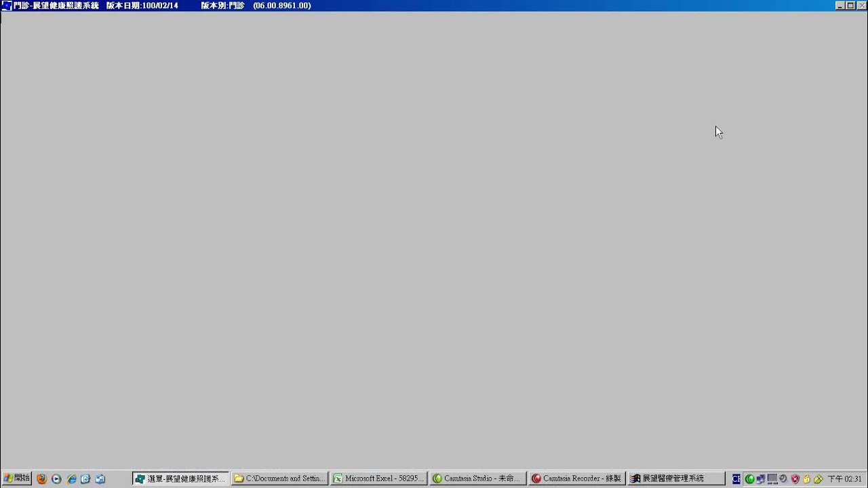Launch Windows Media Player quick launch icon
The height and width of the screenshot is (488, 868).
coord(56,479)
